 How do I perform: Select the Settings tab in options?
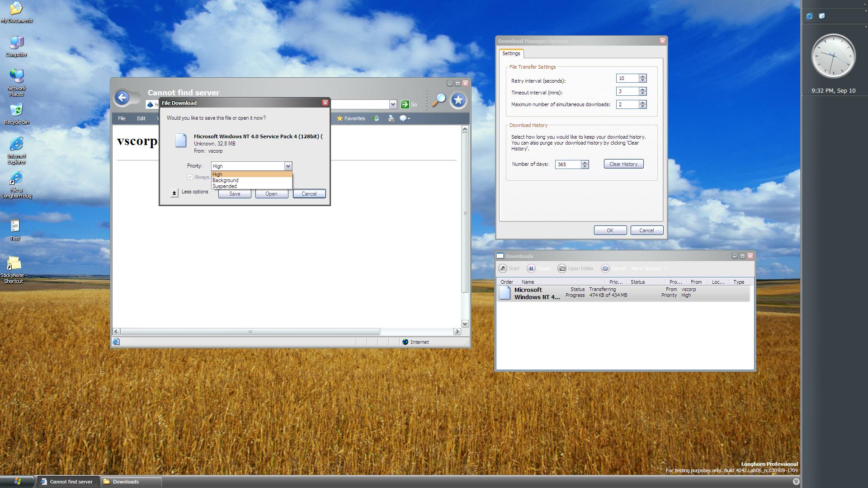[x=511, y=53]
